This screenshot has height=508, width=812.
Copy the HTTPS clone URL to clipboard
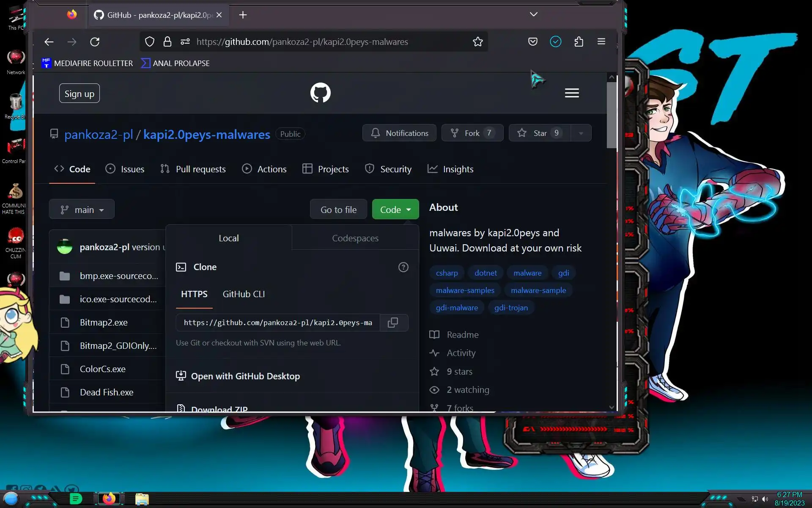393,323
